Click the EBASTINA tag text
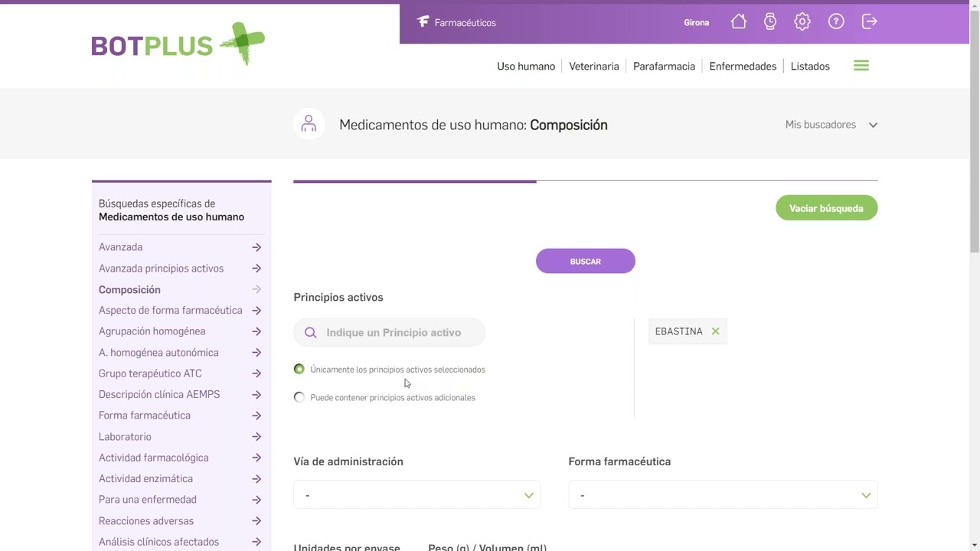The image size is (980, 551). coord(678,331)
